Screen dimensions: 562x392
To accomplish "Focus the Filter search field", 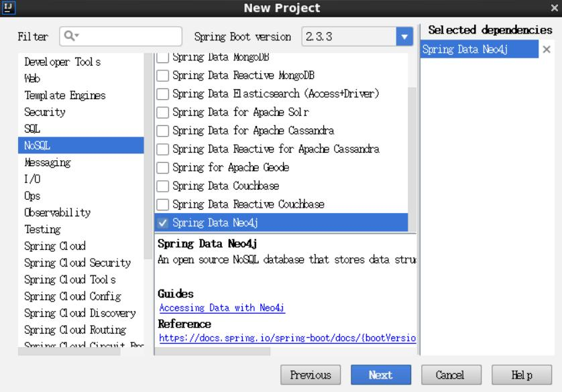I will point(127,36).
